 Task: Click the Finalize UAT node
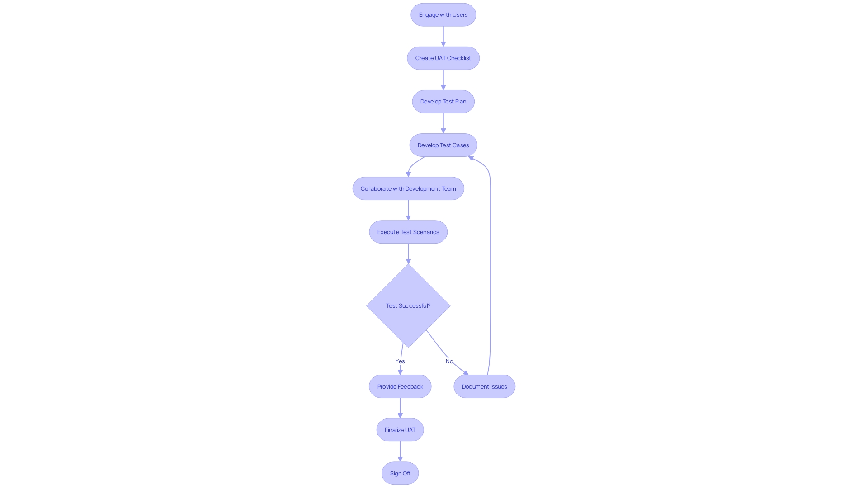pos(400,430)
